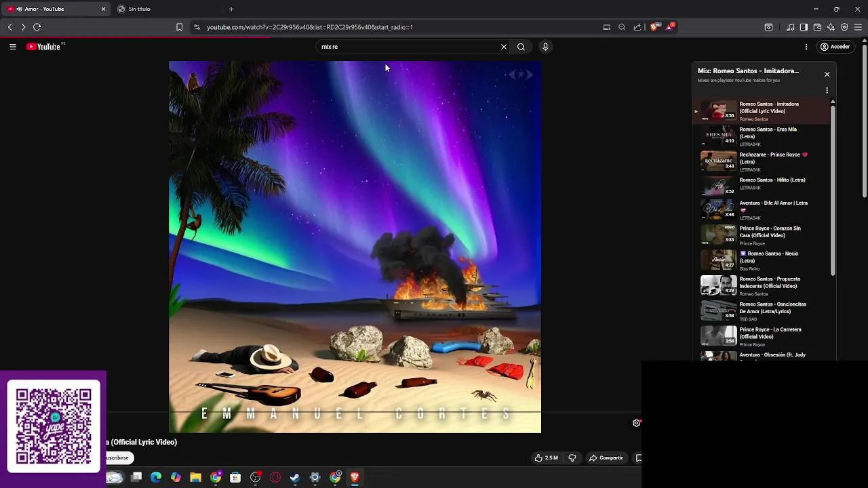Bookmark this page from the address bar
The width and height of the screenshot is (868, 488).
click(x=179, y=27)
